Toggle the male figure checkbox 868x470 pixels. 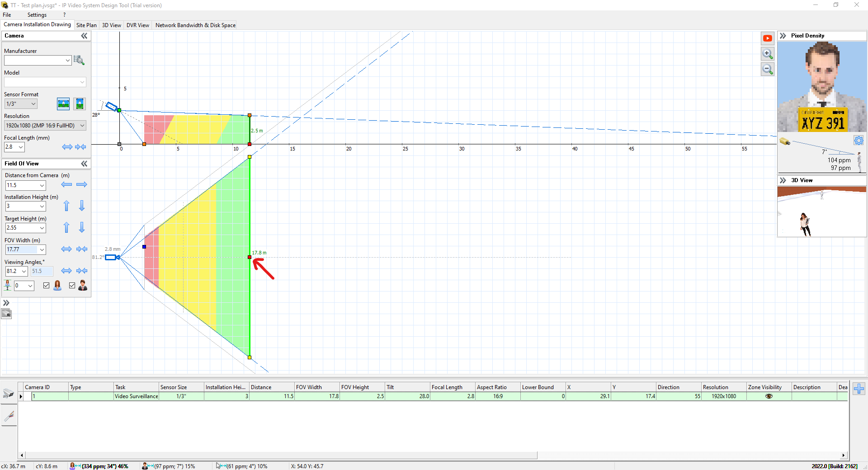(x=72, y=285)
